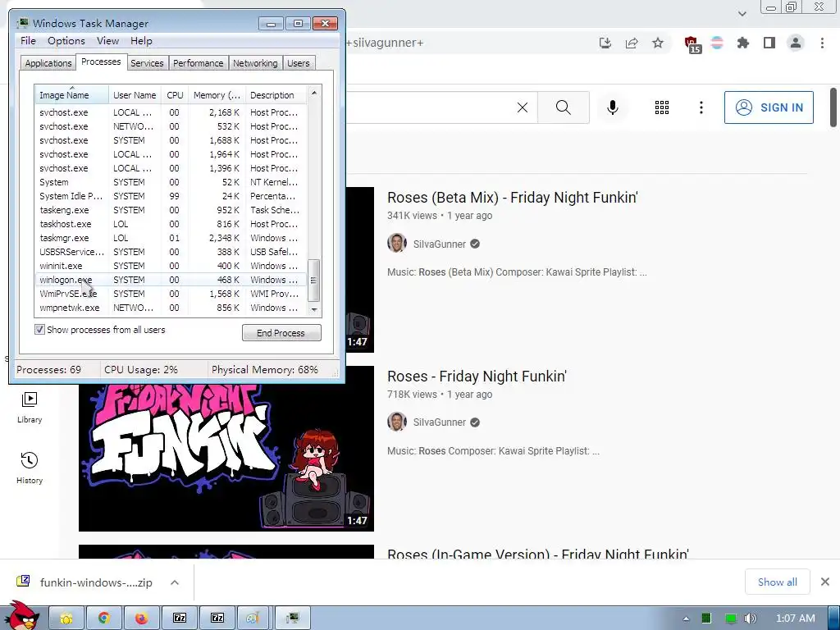Sort processes by CPU column header
840x630 pixels.
175,95
